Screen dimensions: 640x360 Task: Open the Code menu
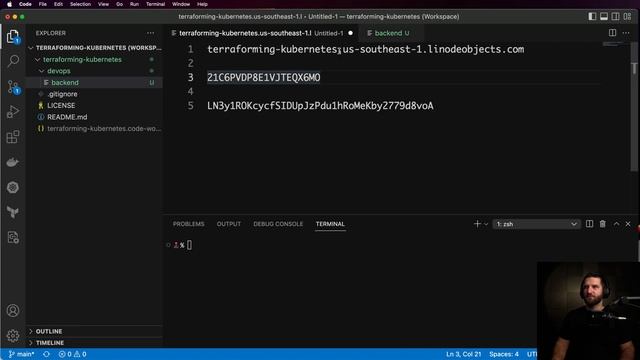click(x=25, y=4)
